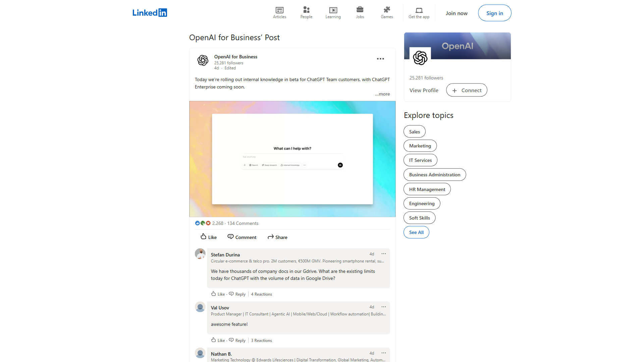Screen dimensions: 644x362
Task: Go to People in the top navigation
Action: (306, 13)
